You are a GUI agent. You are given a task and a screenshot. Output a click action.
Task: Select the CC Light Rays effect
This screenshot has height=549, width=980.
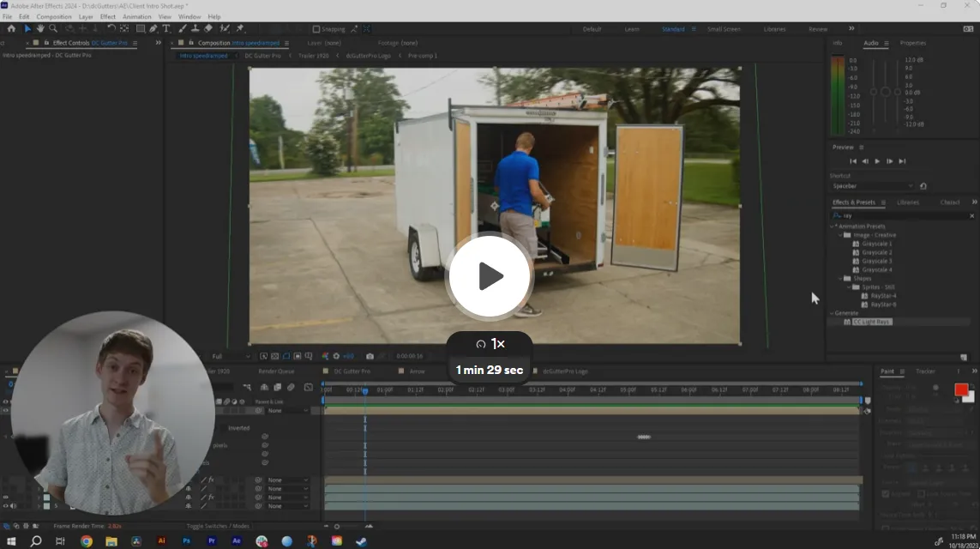pos(871,322)
